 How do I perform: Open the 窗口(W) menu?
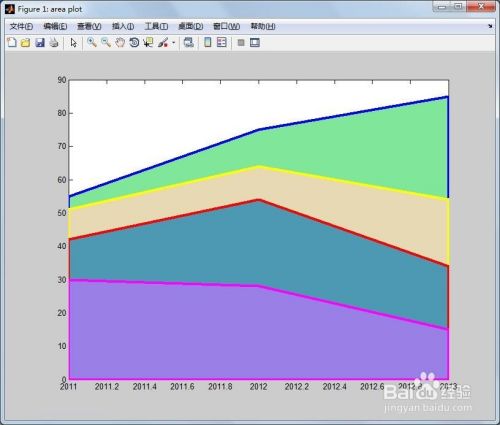(226, 26)
